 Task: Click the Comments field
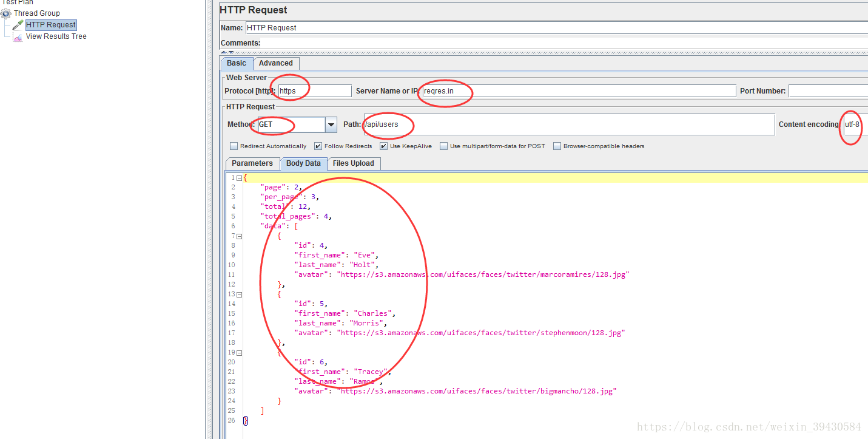coord(565,43)
